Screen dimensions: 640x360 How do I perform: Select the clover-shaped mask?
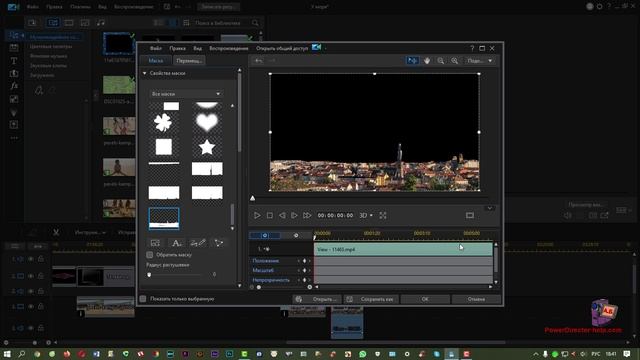(x=163, y=123)
